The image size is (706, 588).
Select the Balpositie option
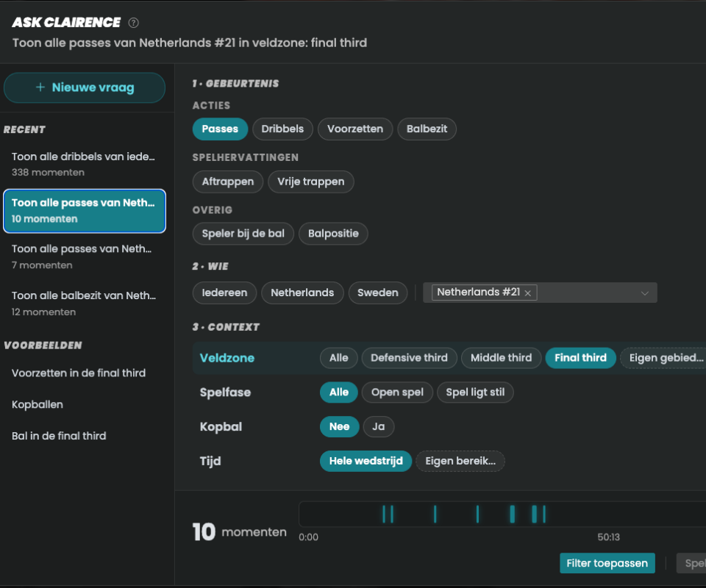point(333,234)
